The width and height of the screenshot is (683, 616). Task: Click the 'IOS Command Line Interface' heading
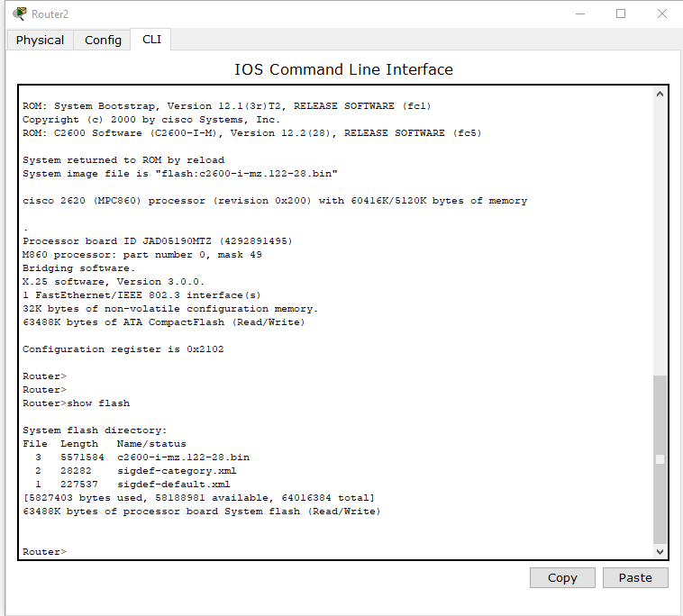point(343,69)
